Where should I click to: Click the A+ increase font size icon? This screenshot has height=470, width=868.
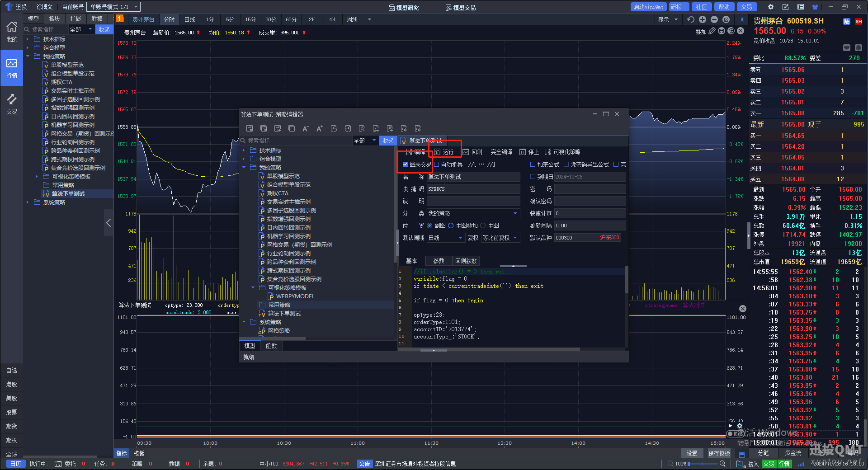(319, 128)
